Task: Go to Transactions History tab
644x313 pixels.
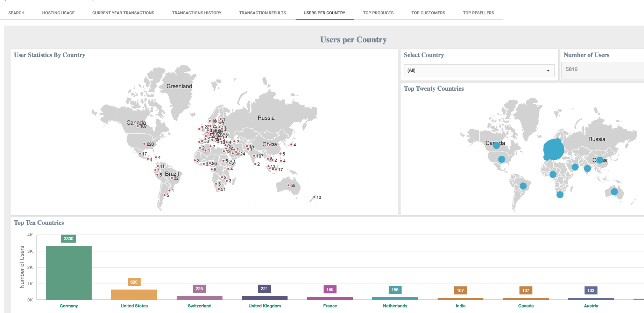Action: (x=197, y=13)
